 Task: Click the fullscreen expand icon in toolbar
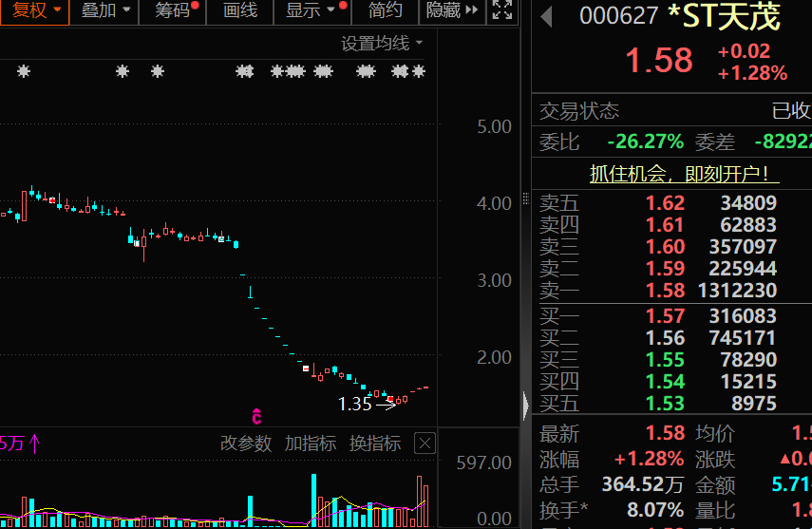502,11
